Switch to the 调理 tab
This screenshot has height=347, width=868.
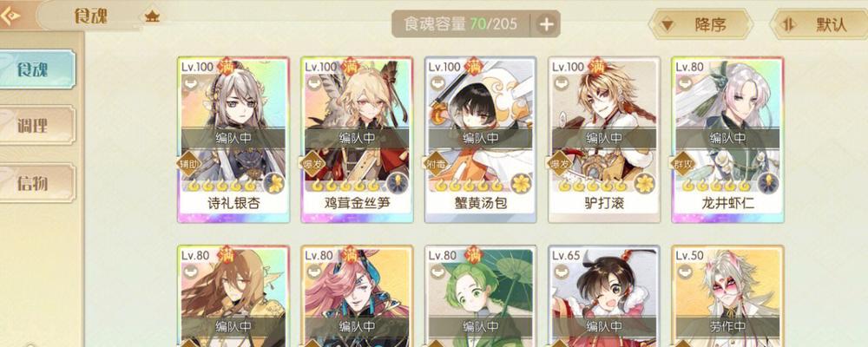click(x=36, y=126)
